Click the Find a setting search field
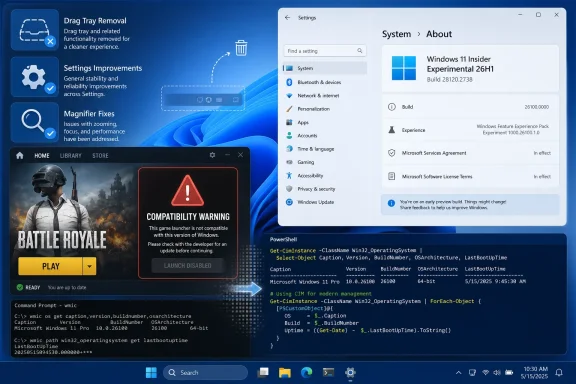 (x=325, y=51)
